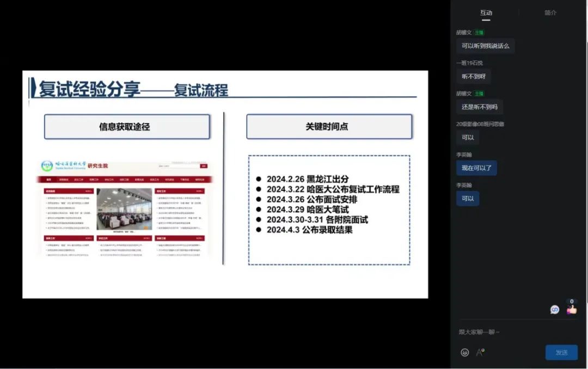Screen dimensions: 588x369
Task: Select the message 听不到呀
Action: tap(473, 77)
